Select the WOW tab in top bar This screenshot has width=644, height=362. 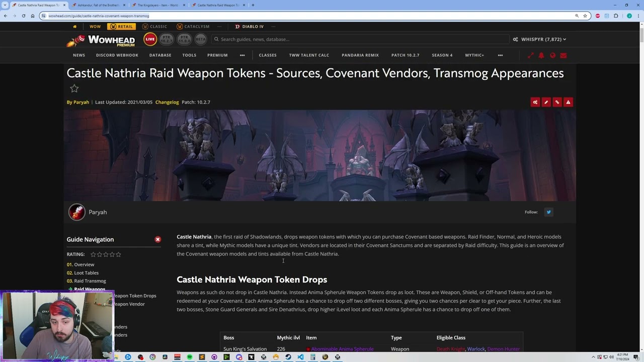95,27
